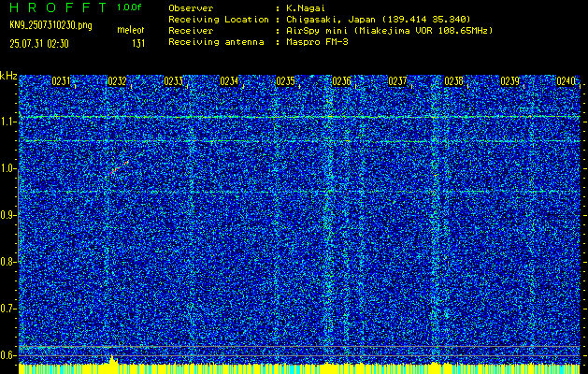
Task: Click the timestamp 25.07.31 02:30
Action: click(x=39, y=44)
